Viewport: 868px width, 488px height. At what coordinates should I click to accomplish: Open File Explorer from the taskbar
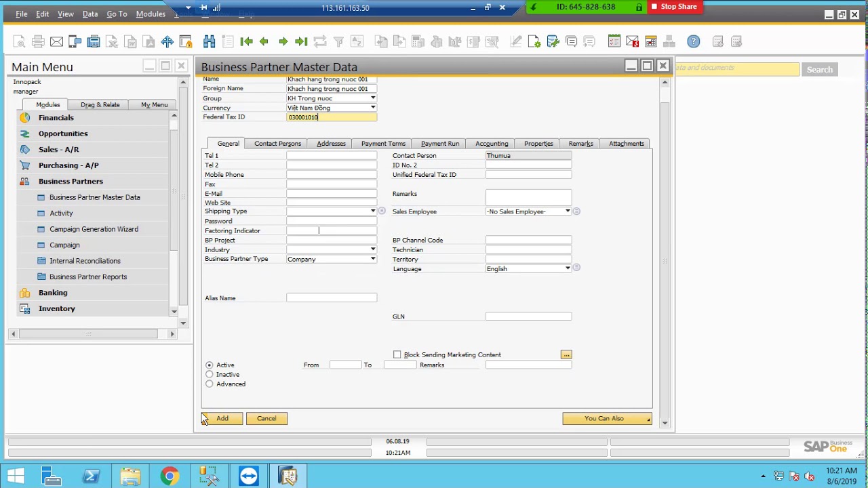point(130,476)
